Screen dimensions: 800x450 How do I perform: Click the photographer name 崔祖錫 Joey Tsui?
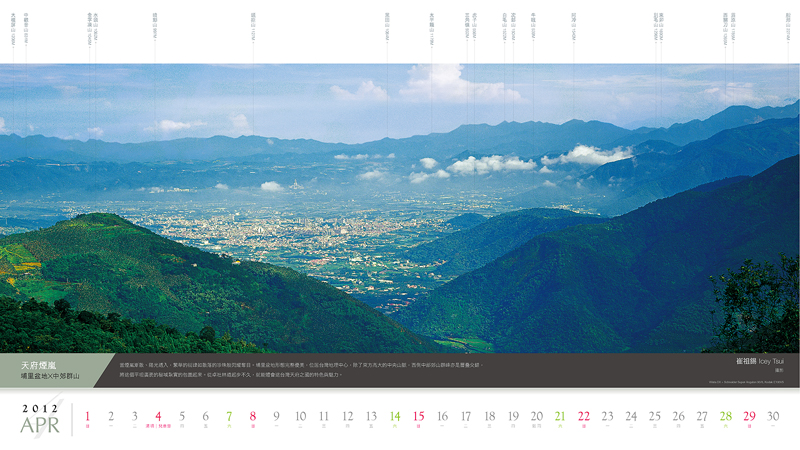[x=760, y=361]
